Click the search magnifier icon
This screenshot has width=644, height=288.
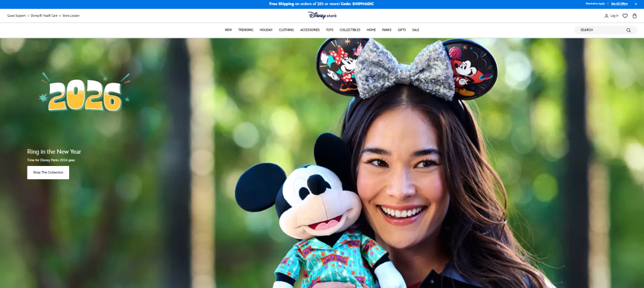[x=628, y=30]
